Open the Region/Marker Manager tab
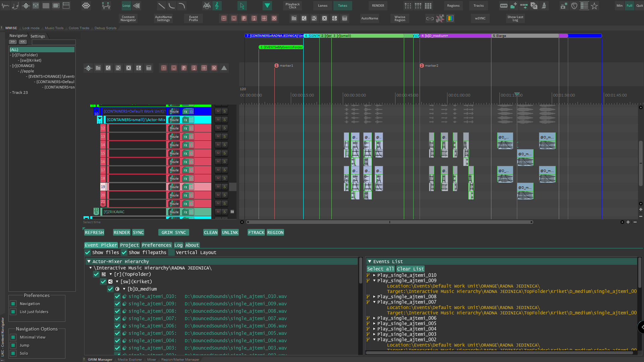 [x=180, y=359]
